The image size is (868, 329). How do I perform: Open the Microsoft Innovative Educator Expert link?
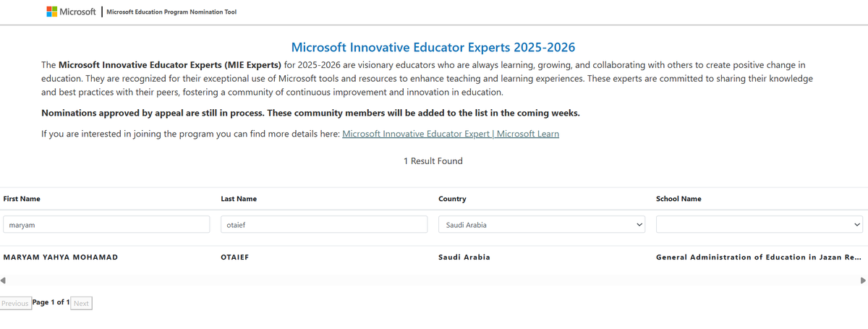(x=451, y=134)
